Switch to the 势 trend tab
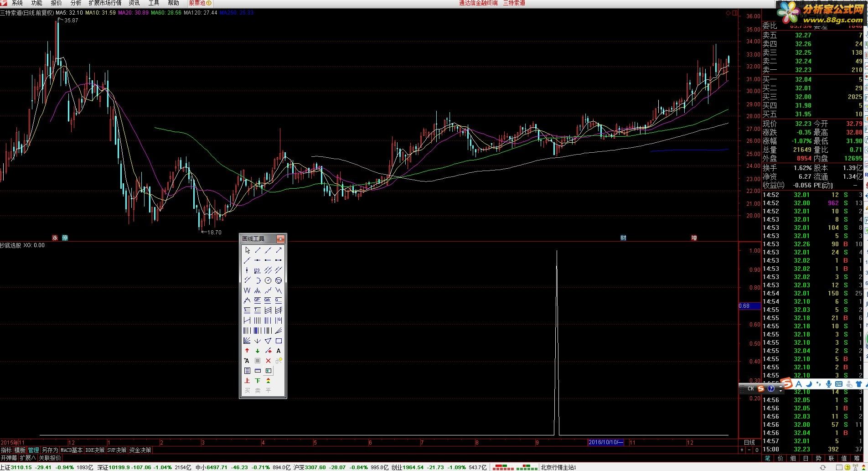 coord(818,458)
